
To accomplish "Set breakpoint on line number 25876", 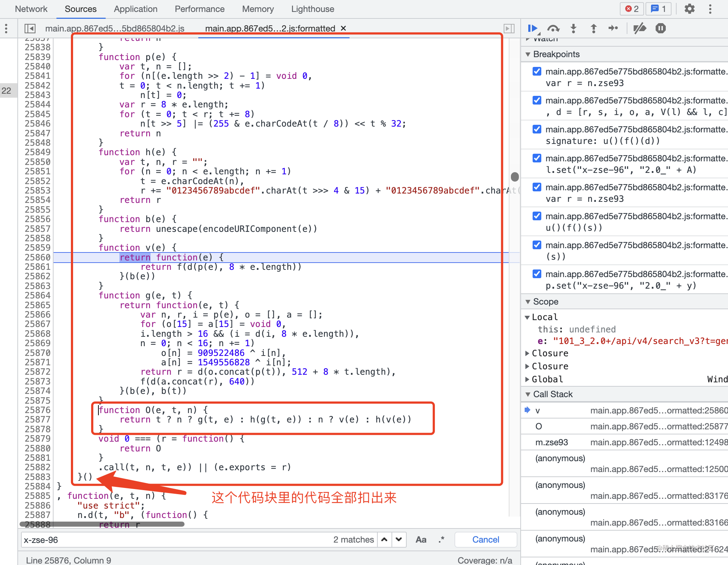I will (x=37, y=410).
